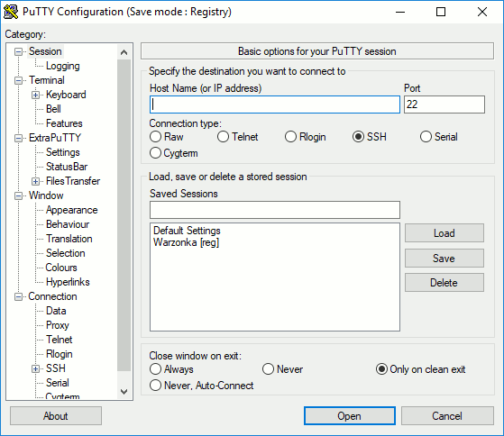
Task: Collapse the Window category
Action: 19,195
